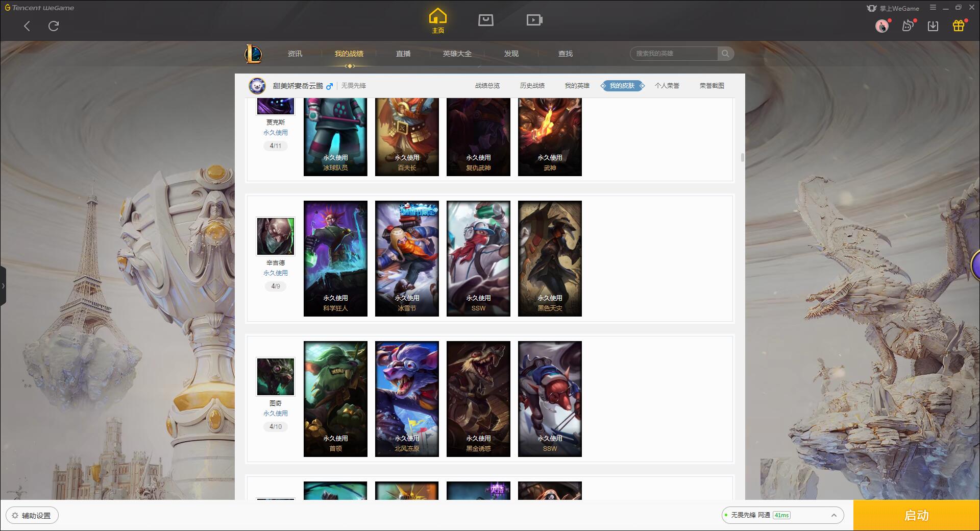Refresh the page with reload icon
This screenshot has width=980, height=531.
(54, 26)
